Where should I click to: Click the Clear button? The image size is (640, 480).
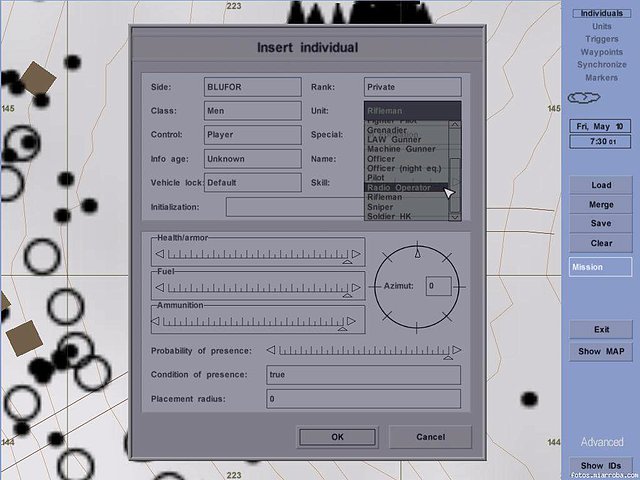pos(601,243)
